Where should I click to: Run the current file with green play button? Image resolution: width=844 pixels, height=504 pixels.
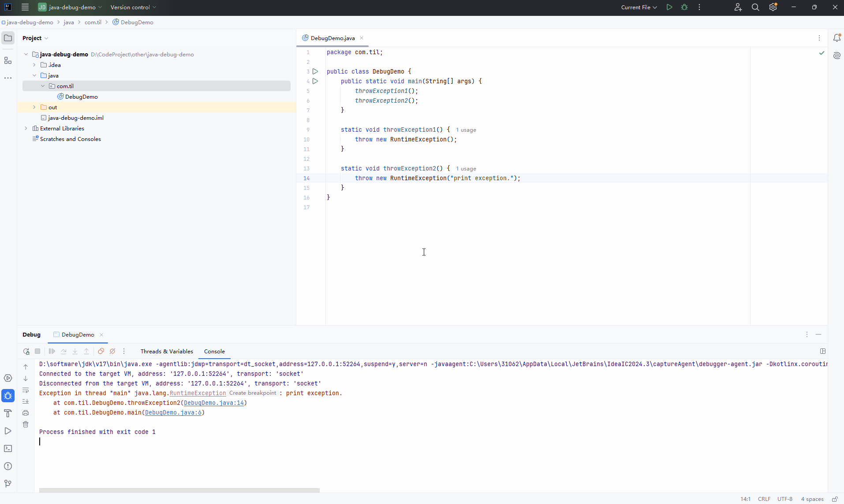coord(669,7)
